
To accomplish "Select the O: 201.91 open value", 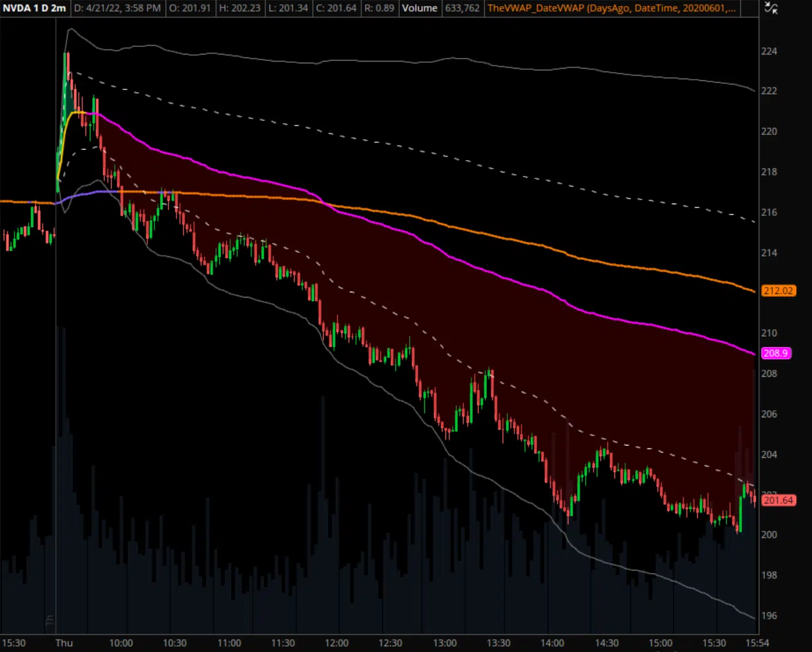I will [x=190, y=8].
